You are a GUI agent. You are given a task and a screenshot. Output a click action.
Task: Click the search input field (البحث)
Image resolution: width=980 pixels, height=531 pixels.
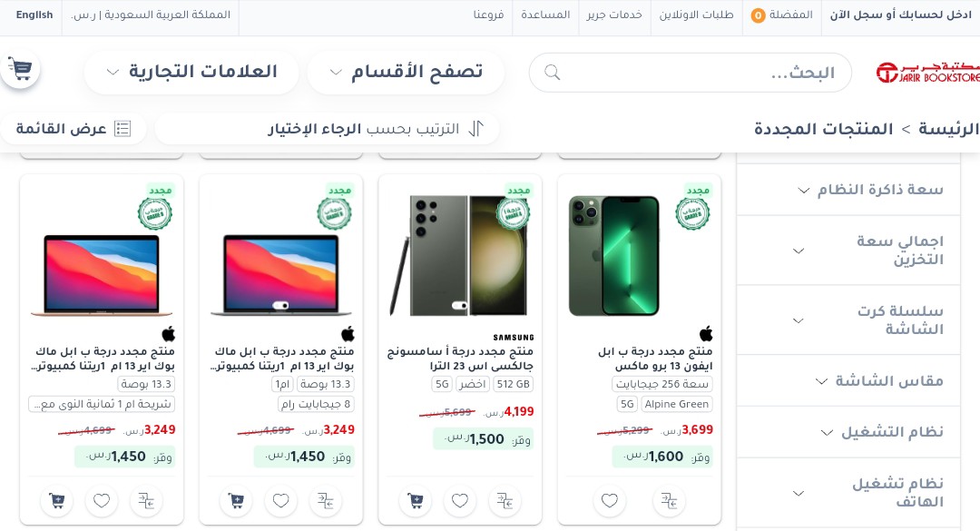[690, 73]
